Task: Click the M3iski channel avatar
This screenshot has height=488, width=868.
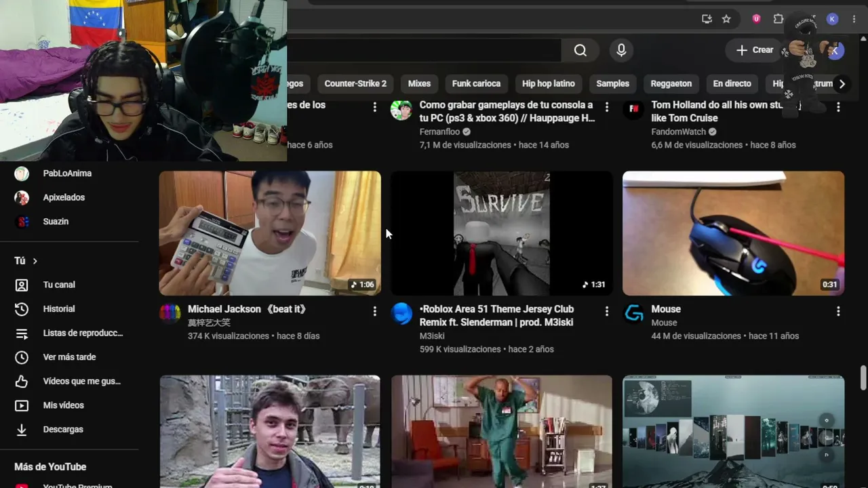Action: coord(401,314)
